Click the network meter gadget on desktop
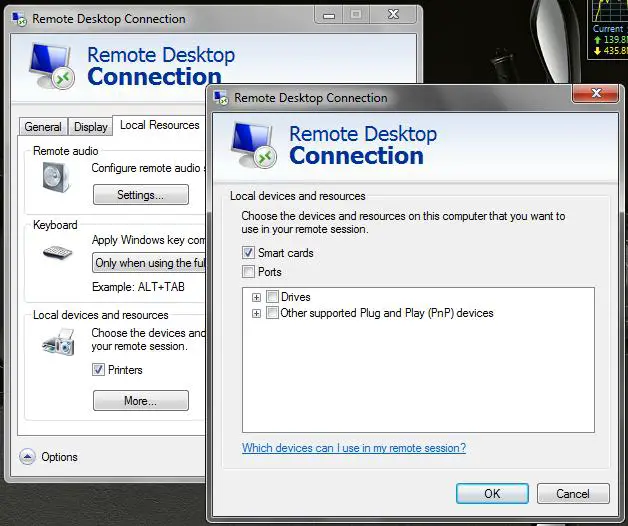Viewport: 628px width, 526px height. (608, 30)
